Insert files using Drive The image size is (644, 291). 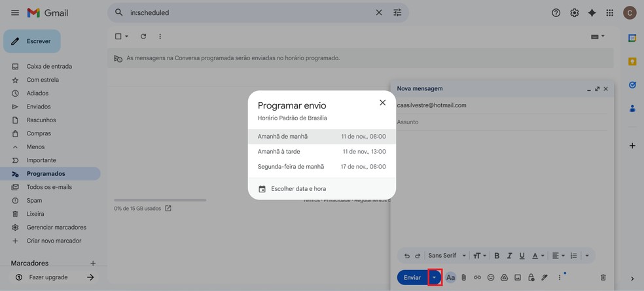click(x=505, y=277)
